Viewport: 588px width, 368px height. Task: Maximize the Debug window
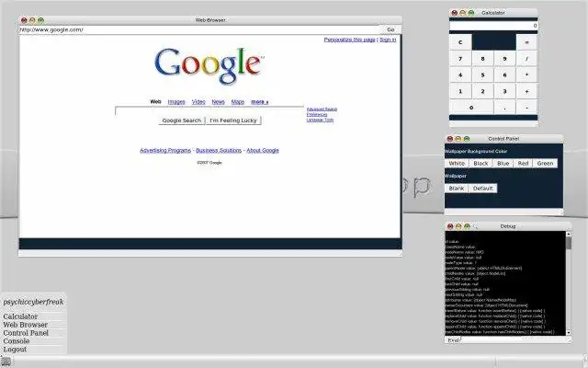coord(468,226)
